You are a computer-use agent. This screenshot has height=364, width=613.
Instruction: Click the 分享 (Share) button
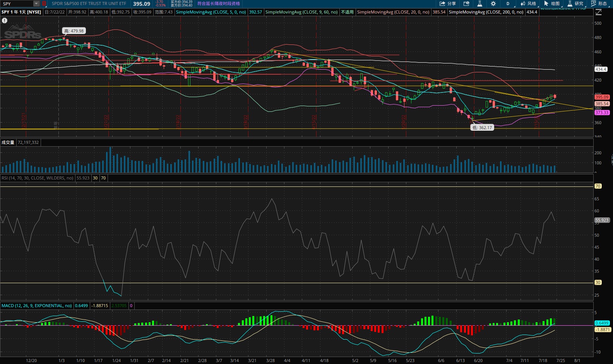click(448, 3)
